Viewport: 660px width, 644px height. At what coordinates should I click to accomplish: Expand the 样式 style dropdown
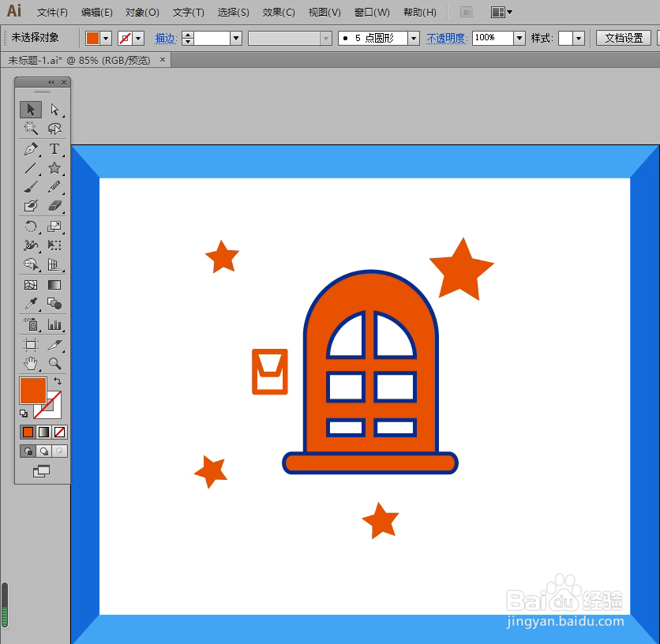(579, 39)
